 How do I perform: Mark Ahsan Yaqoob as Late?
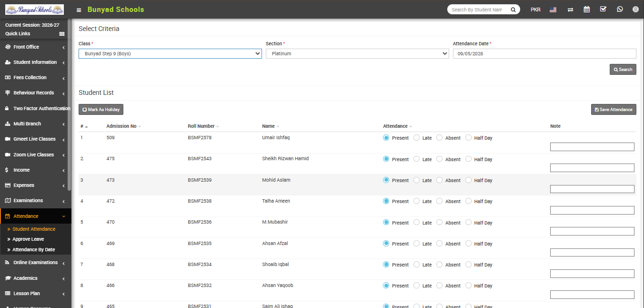(416, 285)
